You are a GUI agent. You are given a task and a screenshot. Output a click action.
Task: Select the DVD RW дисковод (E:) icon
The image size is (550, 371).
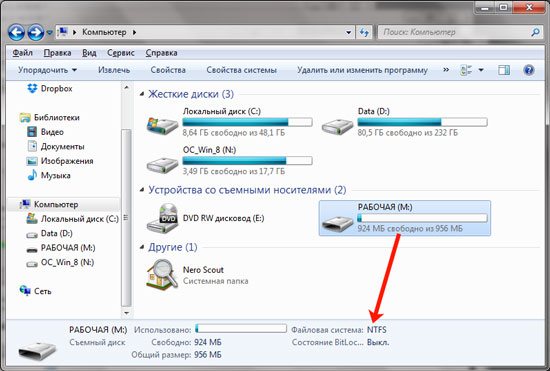pos(162,218)
